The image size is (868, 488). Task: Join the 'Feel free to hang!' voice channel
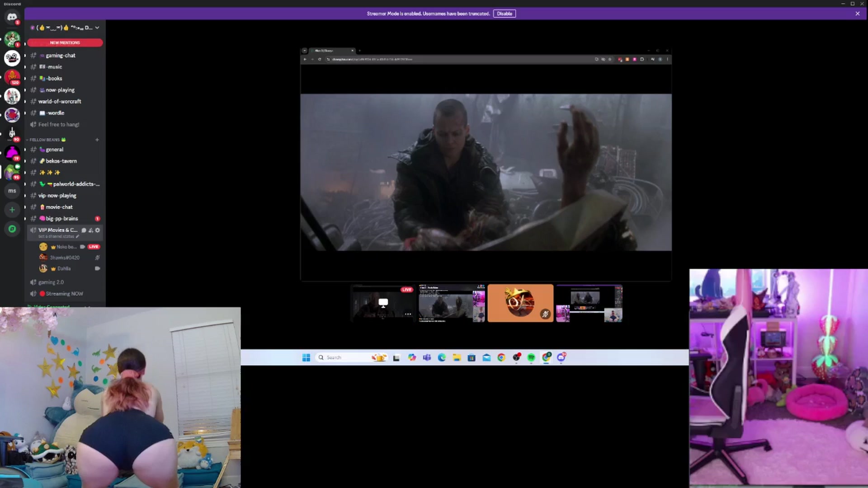(65, 124)
